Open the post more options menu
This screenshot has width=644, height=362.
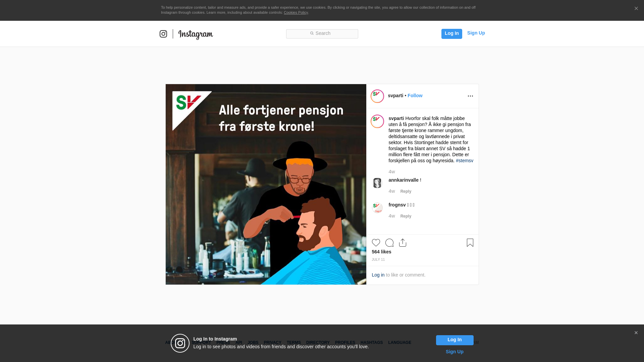click(x=470, y=96)
